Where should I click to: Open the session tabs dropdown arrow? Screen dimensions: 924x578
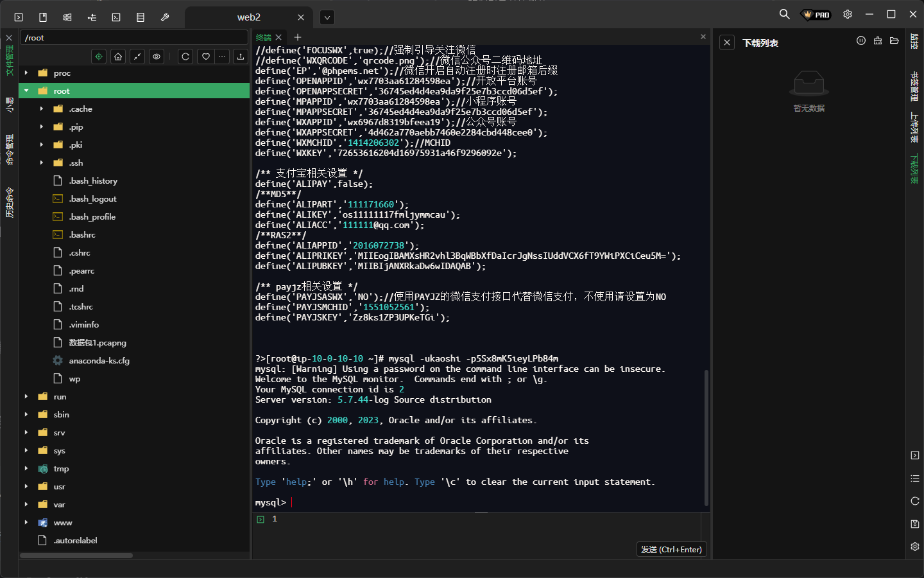[x=327, y=17]
